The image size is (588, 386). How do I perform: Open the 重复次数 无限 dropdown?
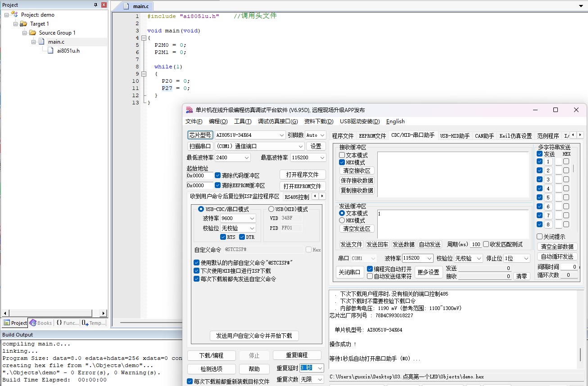coord(320,379)
